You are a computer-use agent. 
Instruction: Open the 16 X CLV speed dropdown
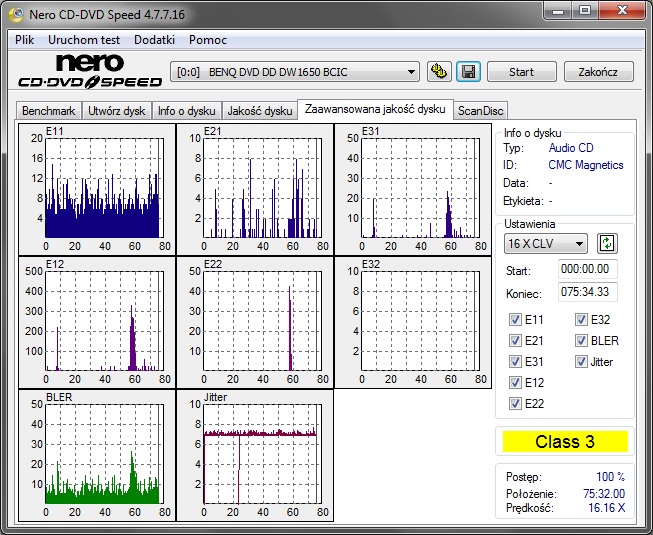click(546, 244)
